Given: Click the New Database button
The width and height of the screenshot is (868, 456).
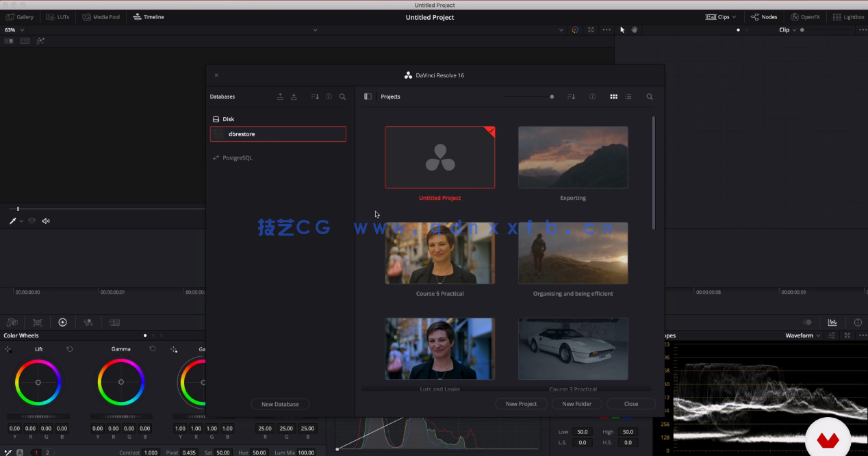Looking at the screenshot, I should pyautogui.click(x=280, y=404).
